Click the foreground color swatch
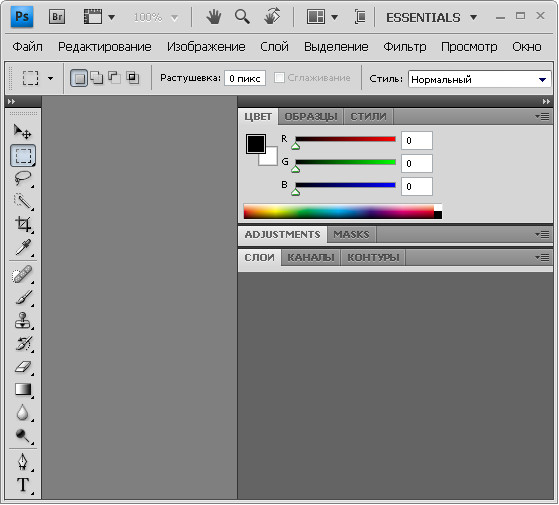The height and width of the screenshot is (505, 559). point(256,144)
